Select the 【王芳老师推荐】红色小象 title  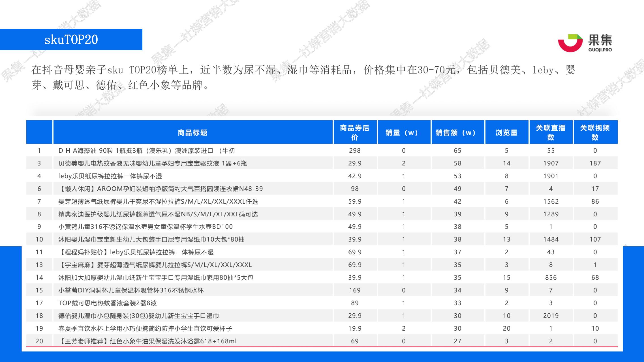point(147,341)
